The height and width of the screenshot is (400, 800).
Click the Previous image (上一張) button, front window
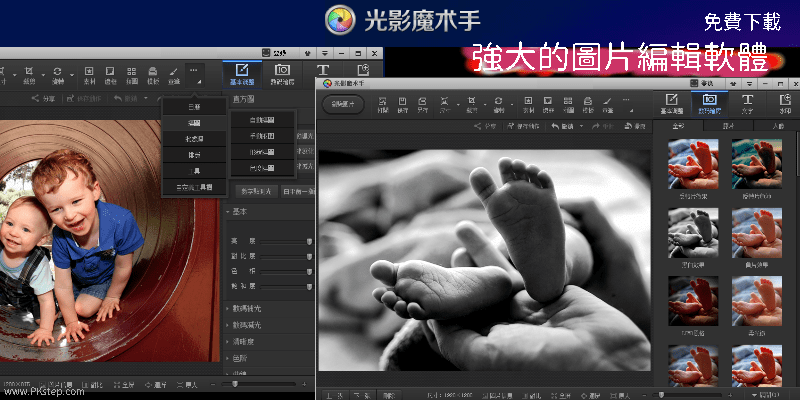(x=333, y=395)
